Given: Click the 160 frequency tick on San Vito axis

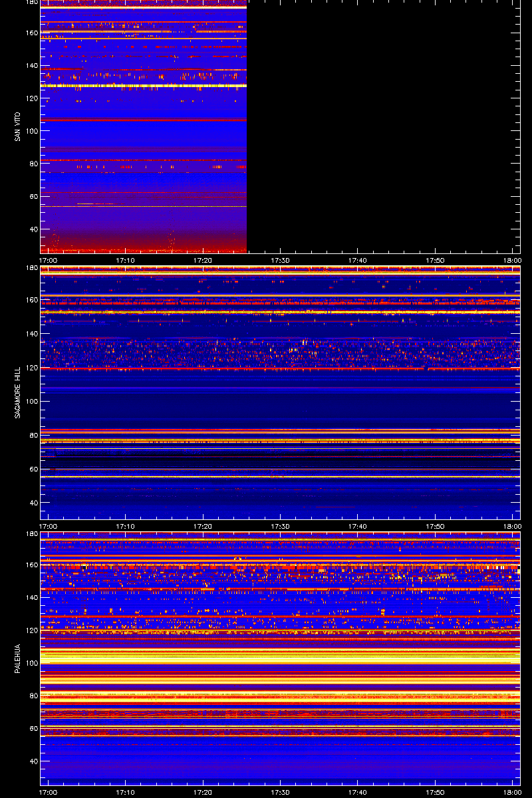Looking at the screenshot, I should tap(31, 33).
